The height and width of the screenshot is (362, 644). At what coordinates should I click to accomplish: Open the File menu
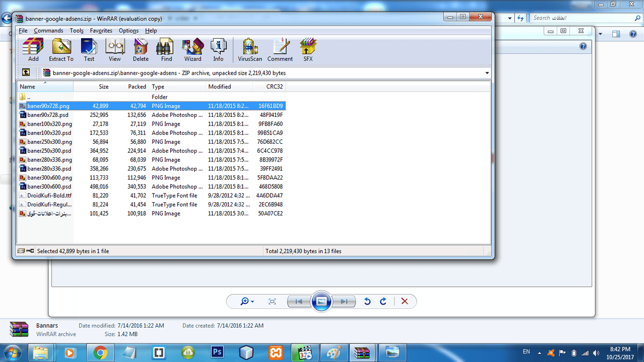[23, 31]
